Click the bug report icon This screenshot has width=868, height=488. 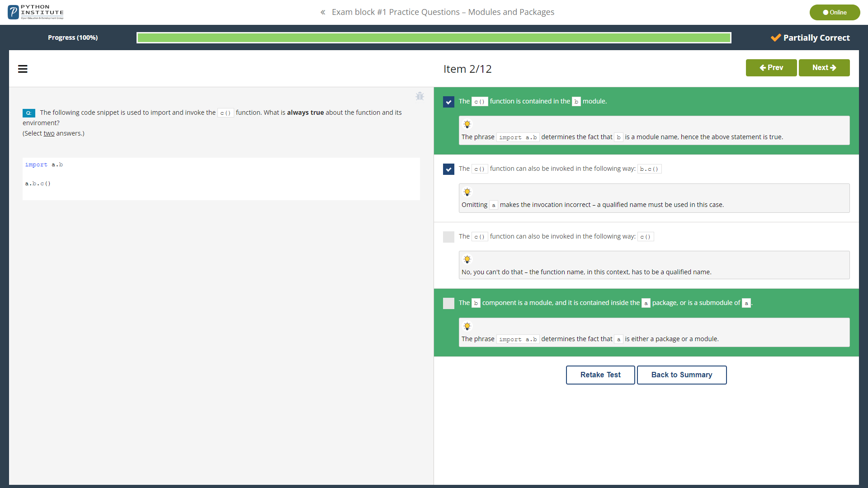coord(420,96)
